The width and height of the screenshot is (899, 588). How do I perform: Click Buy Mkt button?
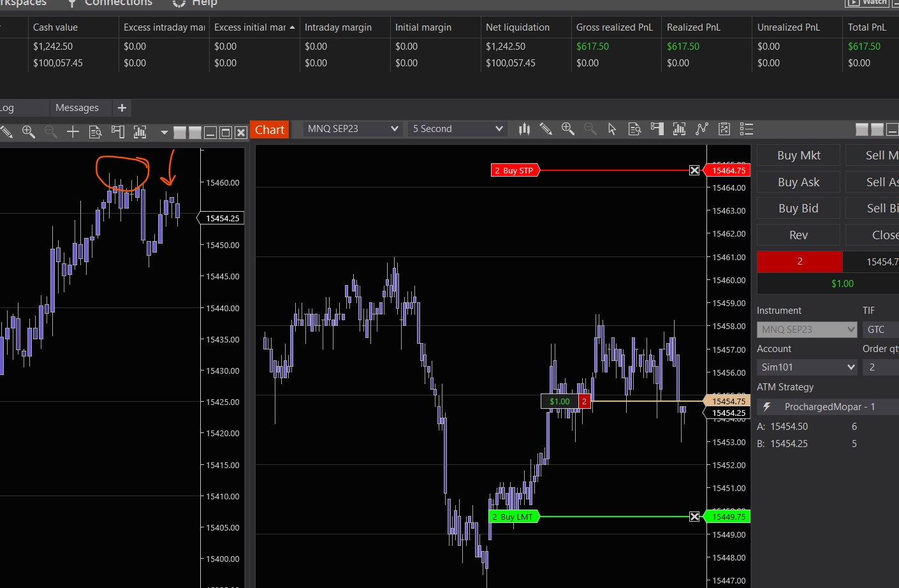coord(798,156)
